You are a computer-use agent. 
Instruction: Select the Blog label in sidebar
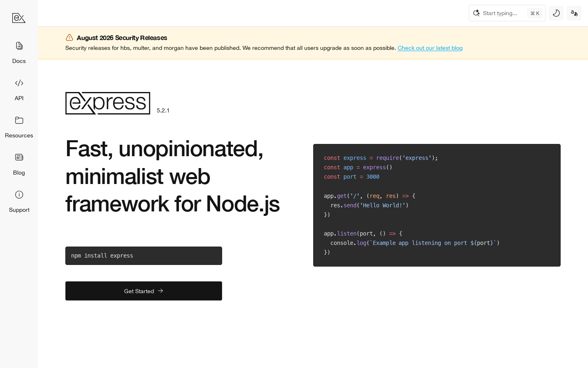(x=19, y=173)
